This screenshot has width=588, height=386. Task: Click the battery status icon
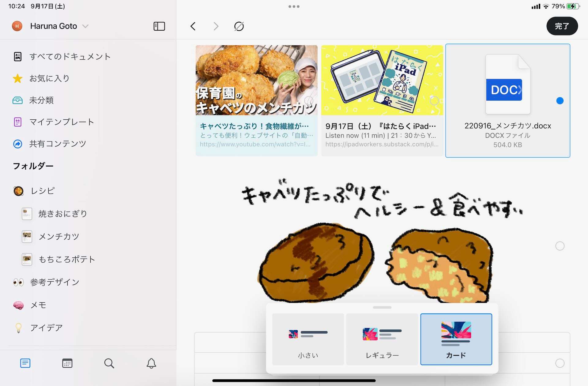[573, 6]
